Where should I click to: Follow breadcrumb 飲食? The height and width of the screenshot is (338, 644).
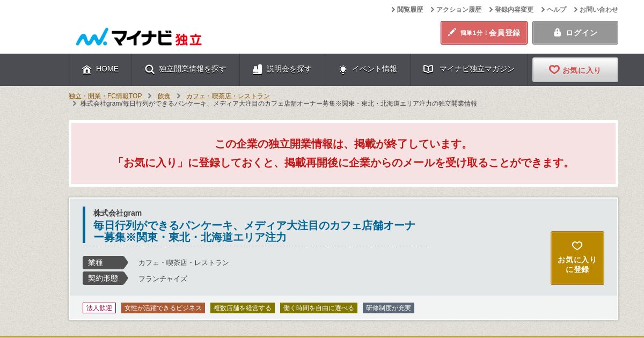pos(164,96)
